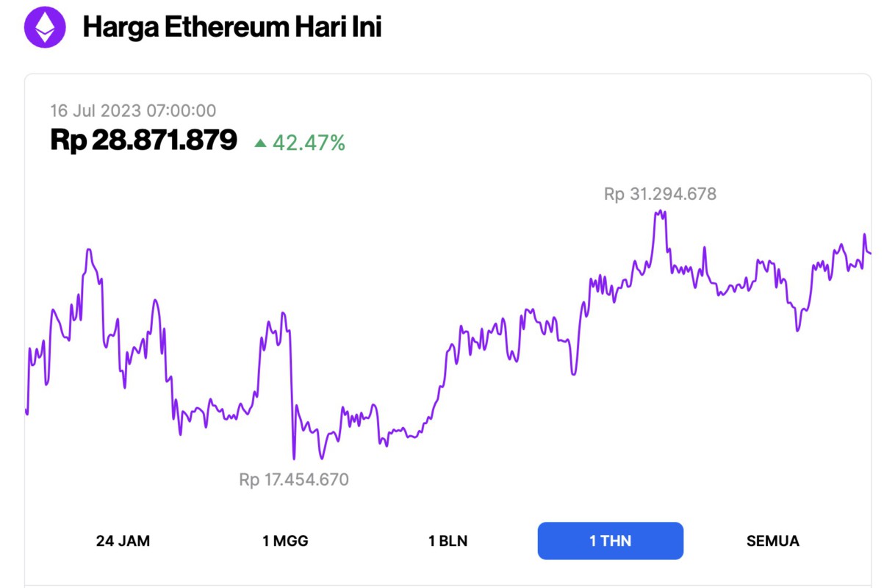
Task: Click the Rp 31.294.678 peak price label
Action: click(659, 193)
